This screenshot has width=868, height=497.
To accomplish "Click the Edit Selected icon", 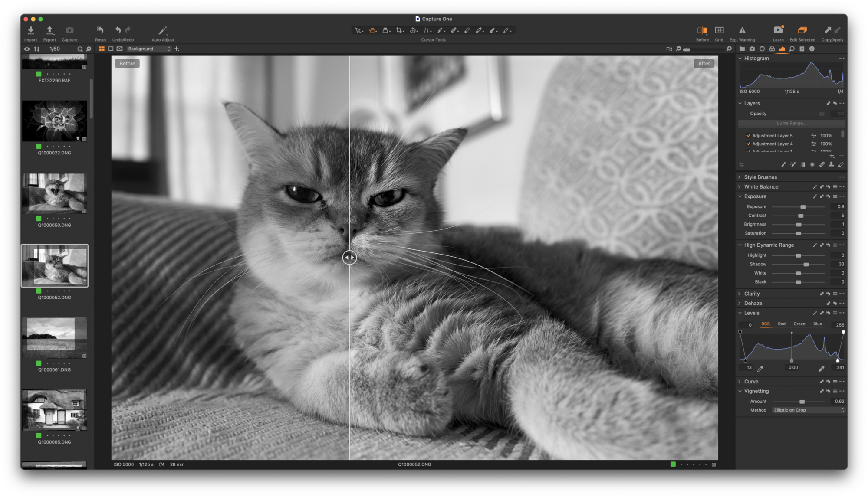I will tap(802, 30).
